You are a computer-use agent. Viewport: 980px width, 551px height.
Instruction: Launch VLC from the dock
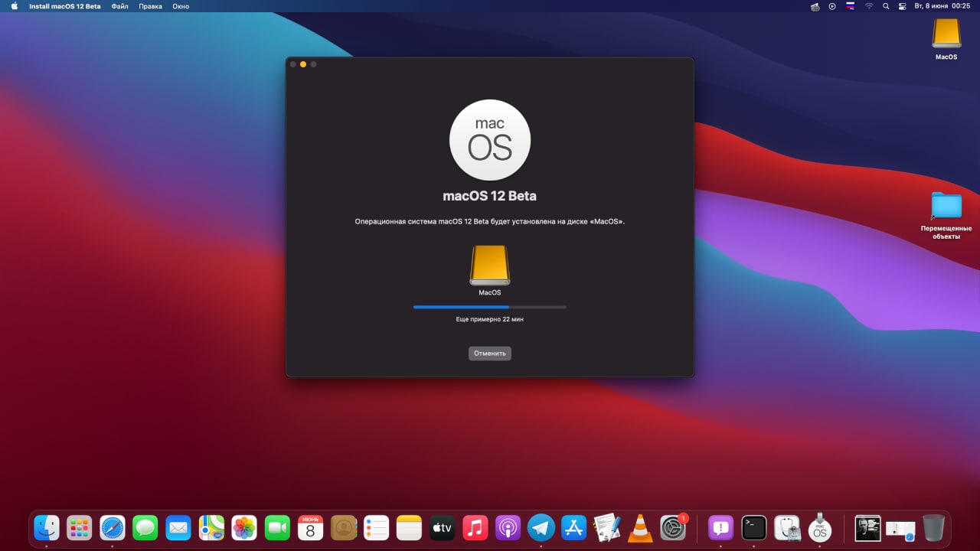(640, 527)
